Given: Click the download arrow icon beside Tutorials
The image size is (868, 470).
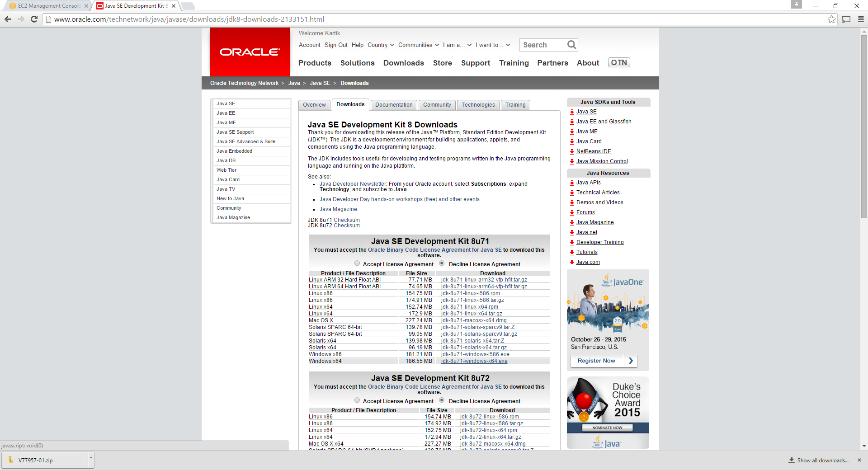Looking at the screenshot, I should click(x=572, y=252).
